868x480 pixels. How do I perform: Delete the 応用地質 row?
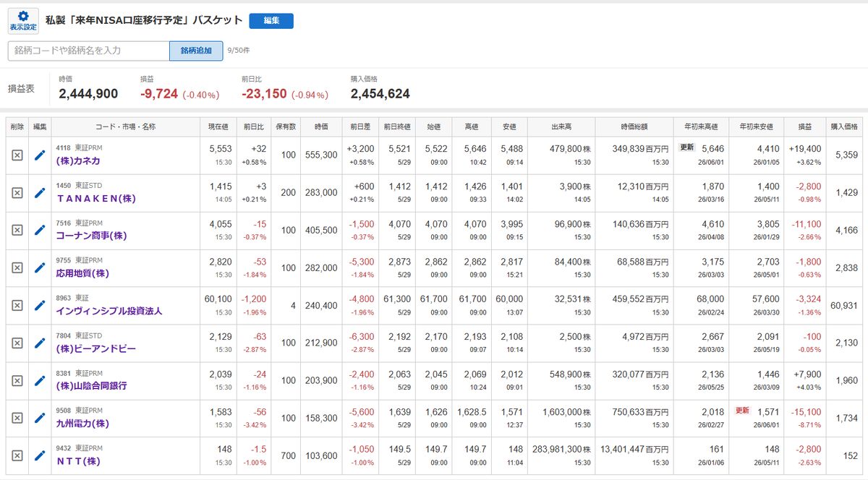pyautogui.click(x=17, y=267)
